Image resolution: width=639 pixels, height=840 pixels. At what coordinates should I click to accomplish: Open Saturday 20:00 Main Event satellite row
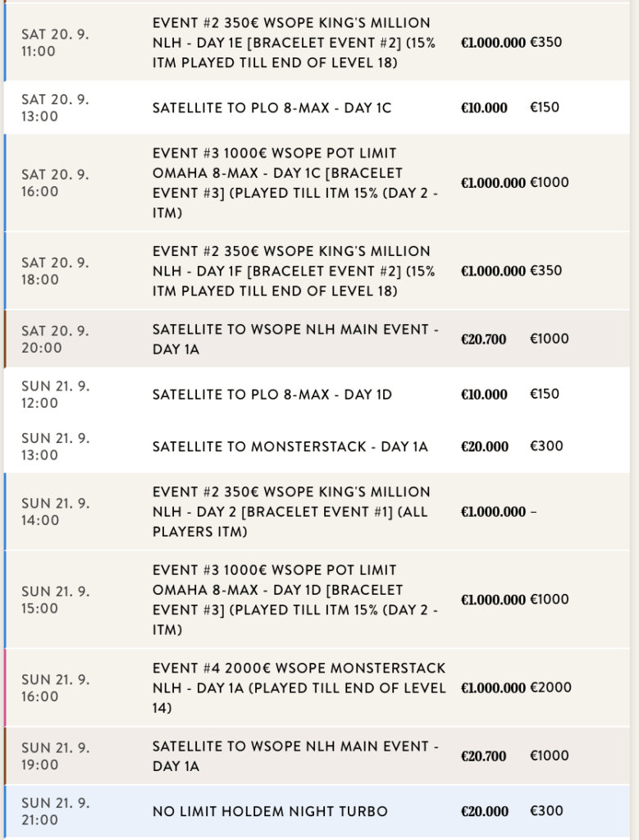point(295,339)
